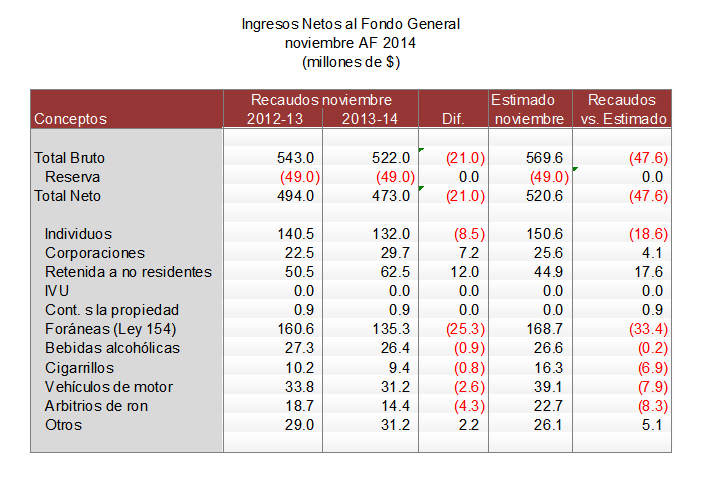Select the Corporaciones row label
The height and width of the screenshot is (483, 709).
pyautogui.click(x=95, y=253)
